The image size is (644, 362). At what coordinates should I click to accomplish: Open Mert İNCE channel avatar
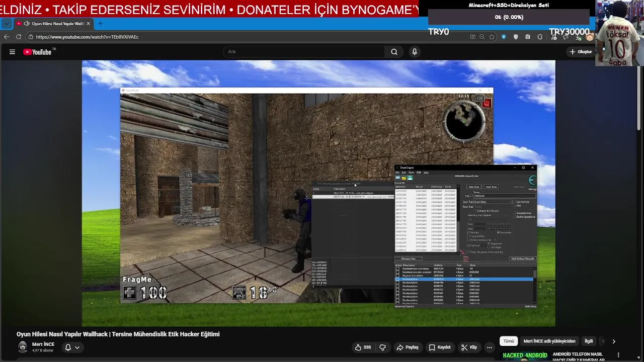(23, 347)
